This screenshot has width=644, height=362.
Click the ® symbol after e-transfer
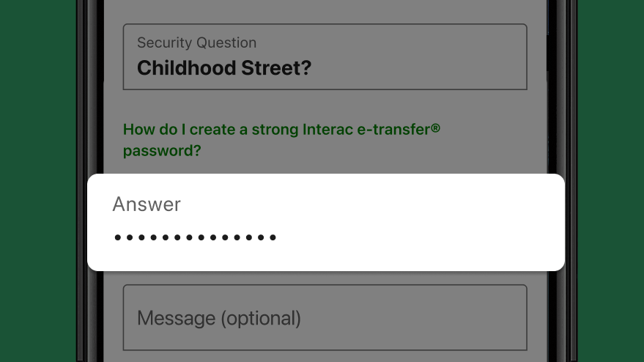pyautogui.click(x=435, y=128)
